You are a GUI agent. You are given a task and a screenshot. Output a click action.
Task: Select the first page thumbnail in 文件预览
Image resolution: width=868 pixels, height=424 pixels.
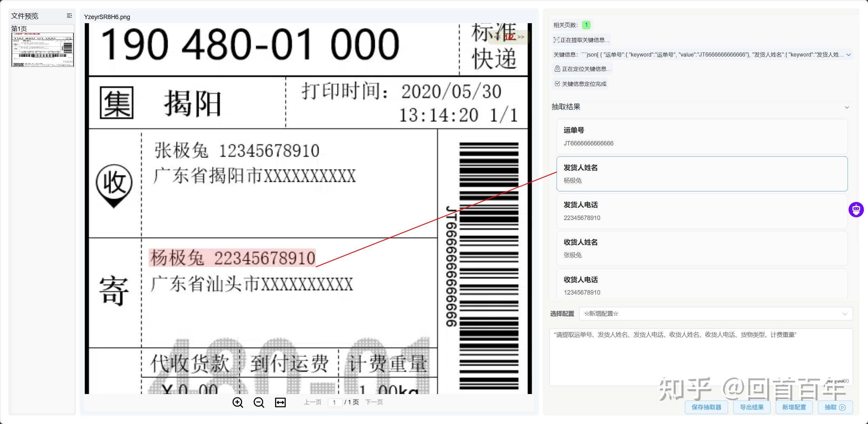(43, 50)
